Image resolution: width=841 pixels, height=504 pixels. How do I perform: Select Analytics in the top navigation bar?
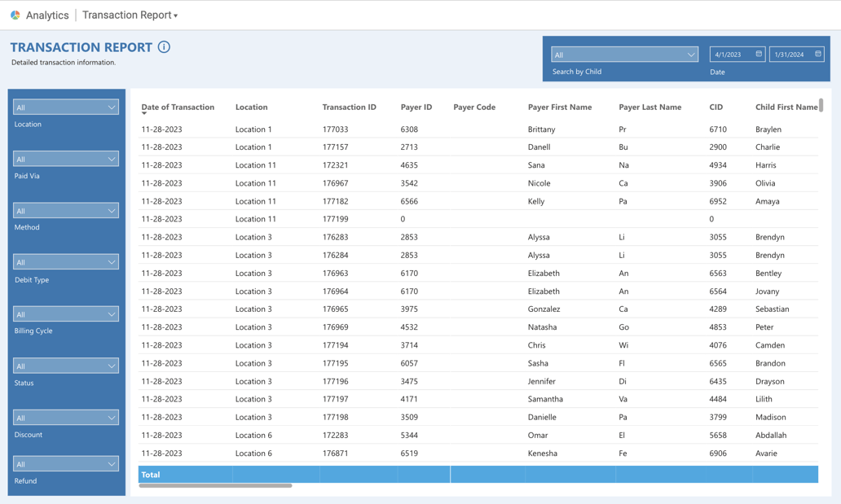click(49, 14)
